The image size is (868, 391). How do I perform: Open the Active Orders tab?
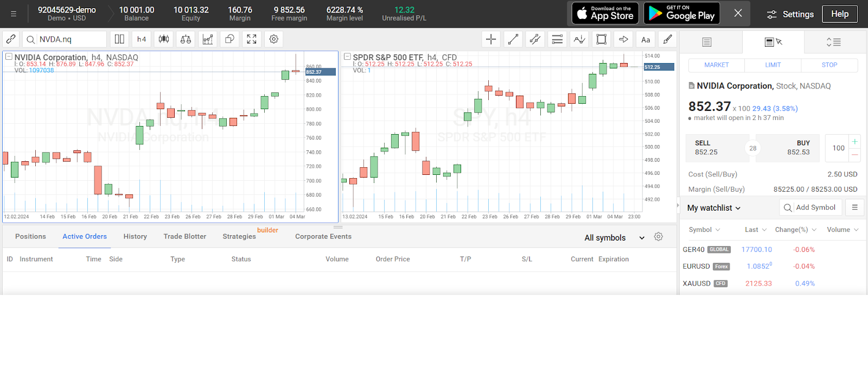tap(85, 237)
